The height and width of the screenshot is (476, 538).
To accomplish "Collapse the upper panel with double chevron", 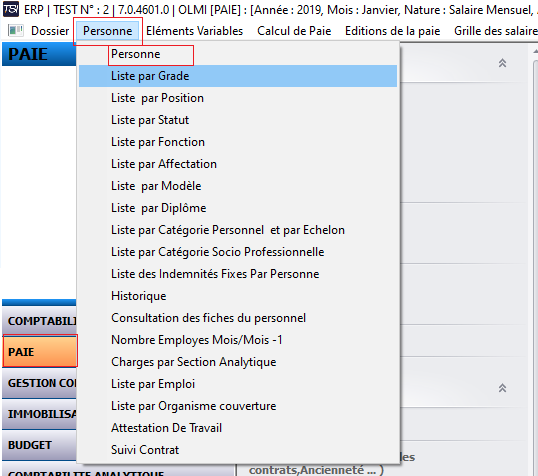I will point(502,63).
